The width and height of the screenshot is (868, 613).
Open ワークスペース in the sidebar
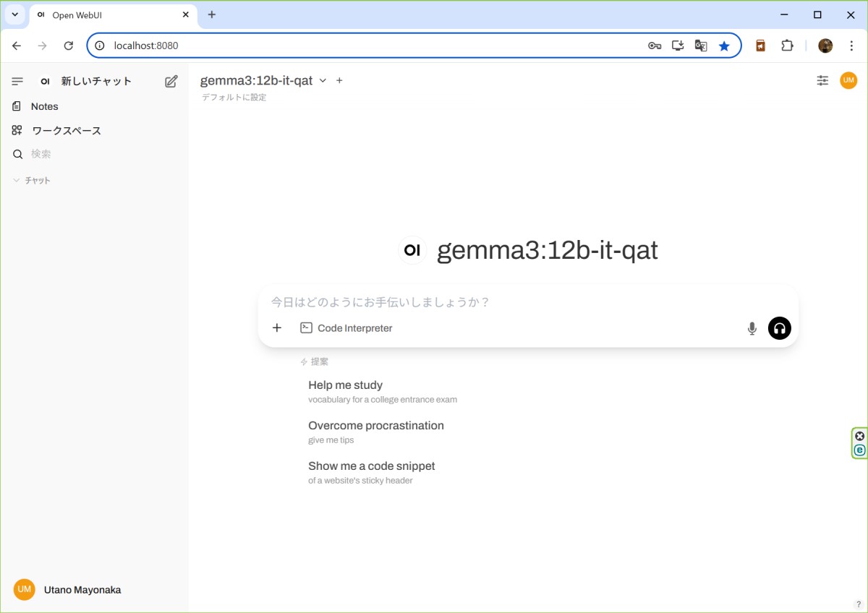(x=66, y=131)
